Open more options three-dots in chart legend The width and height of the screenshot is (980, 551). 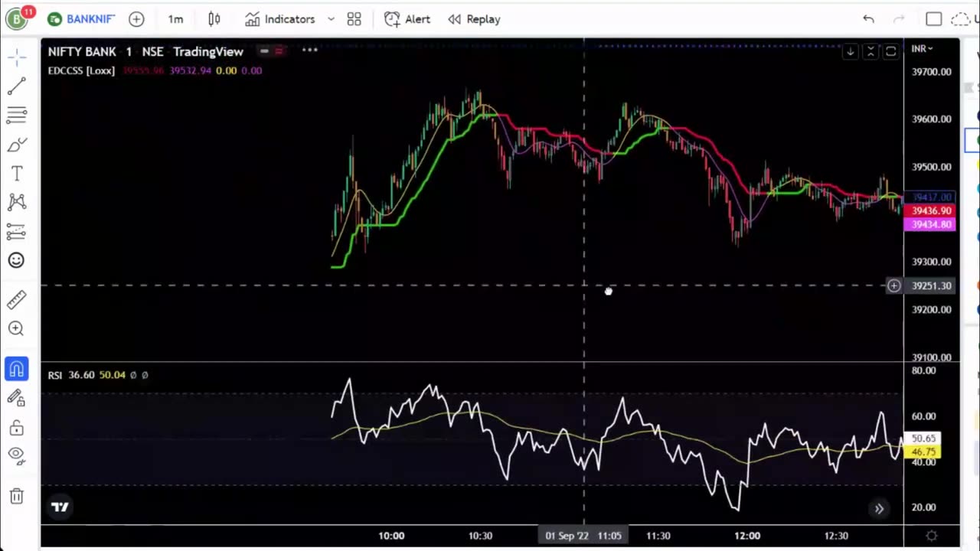pos(310,51)
